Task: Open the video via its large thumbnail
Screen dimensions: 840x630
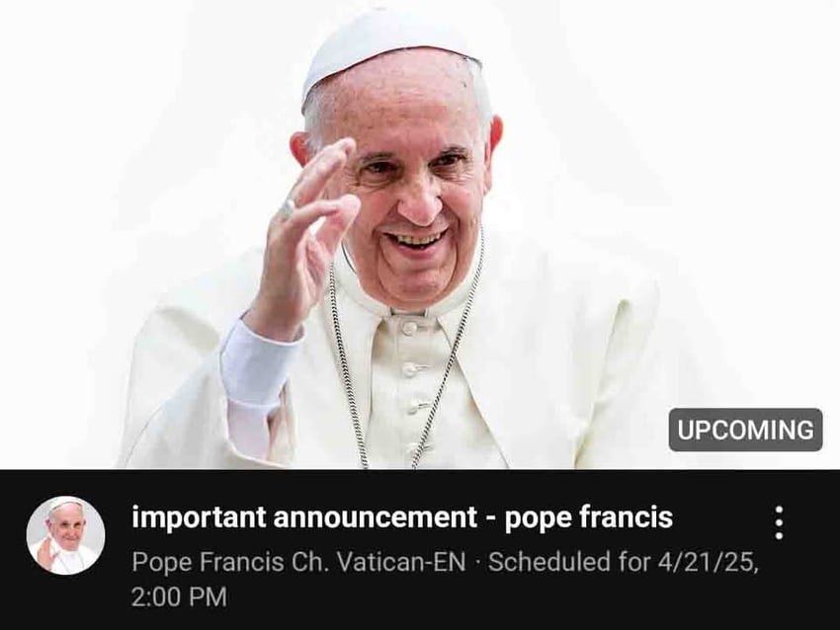Action: tap(420, 234)
